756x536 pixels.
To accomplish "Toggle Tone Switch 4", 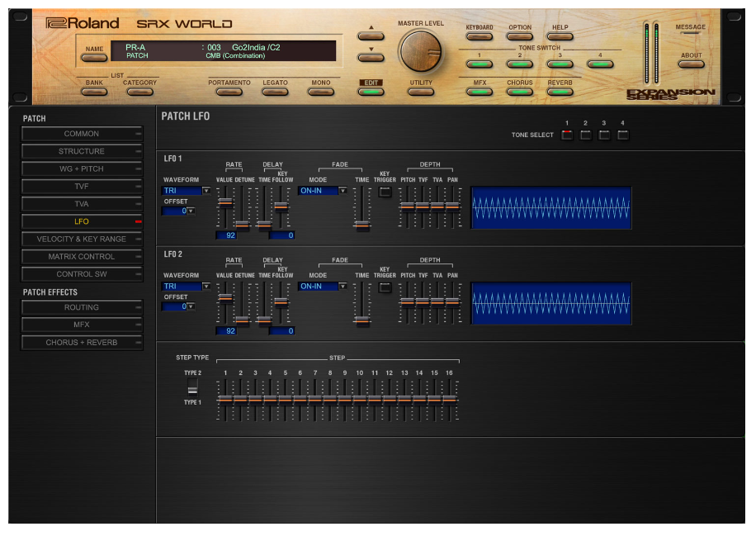I will (600, 64).
